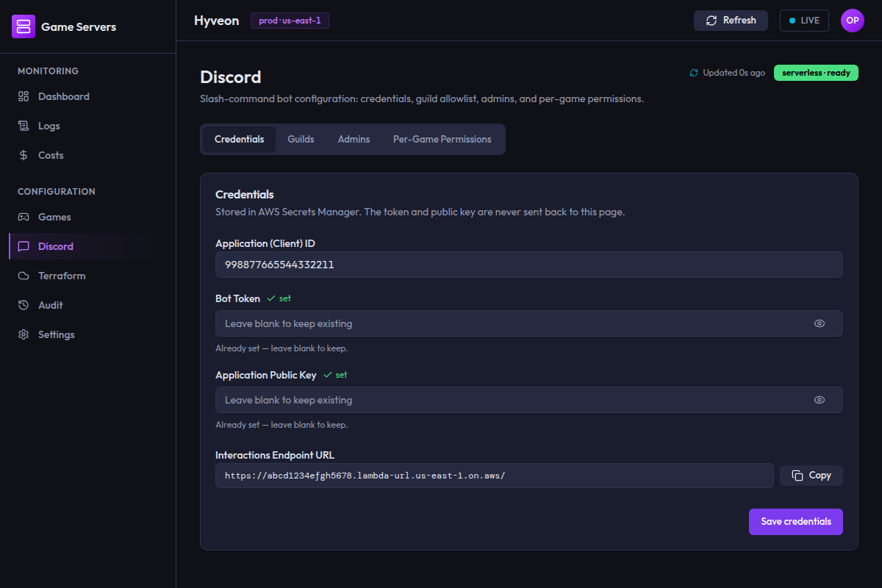The width and height of the screenshot is (882, 588).
Task: Click the sync icon beside Updated 0s ago
Action: pos(694,73)
